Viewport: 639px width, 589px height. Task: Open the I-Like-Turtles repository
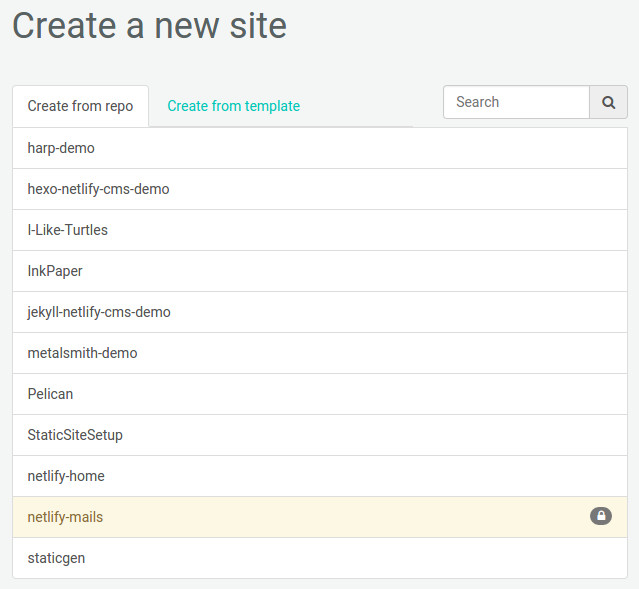tap(67, 230)
